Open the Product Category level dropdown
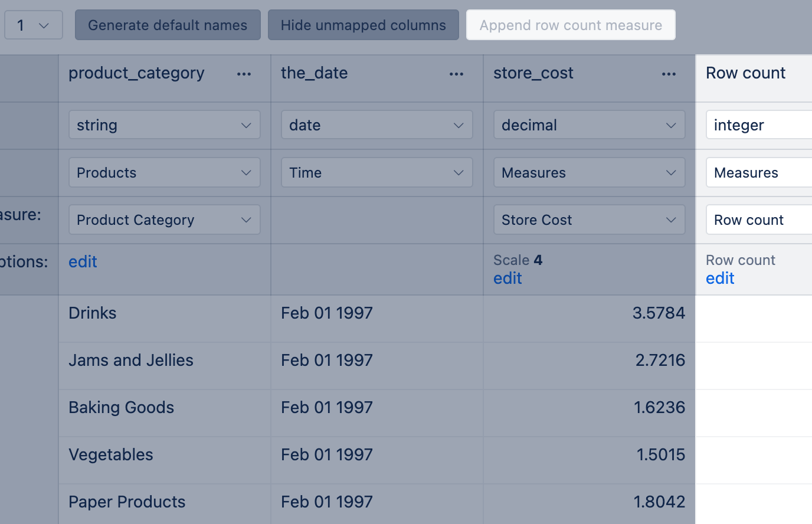 tap(164, 220)
